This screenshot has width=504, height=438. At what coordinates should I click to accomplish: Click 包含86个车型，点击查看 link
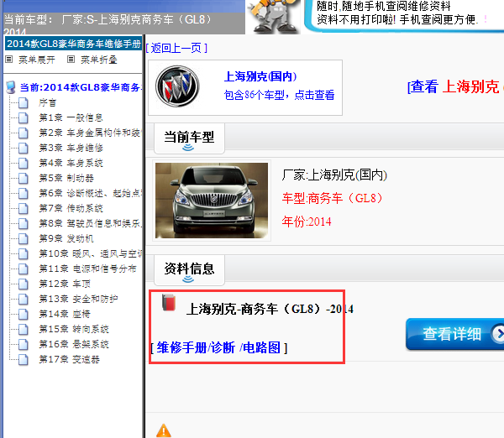pyautogui.click(x=280, y=95)
